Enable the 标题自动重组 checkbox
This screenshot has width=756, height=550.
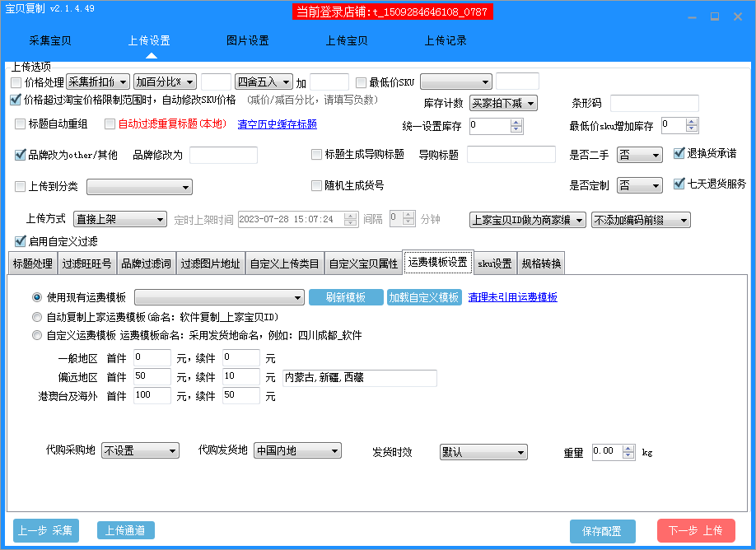[19, 124]
